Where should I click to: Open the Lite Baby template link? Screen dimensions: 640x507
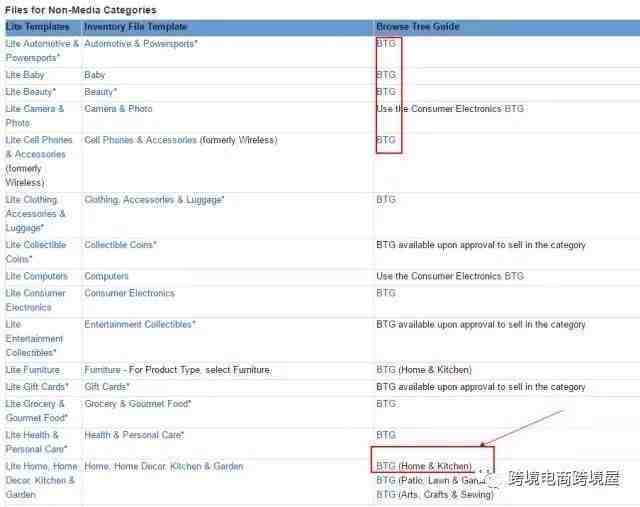tap(25, 75)
